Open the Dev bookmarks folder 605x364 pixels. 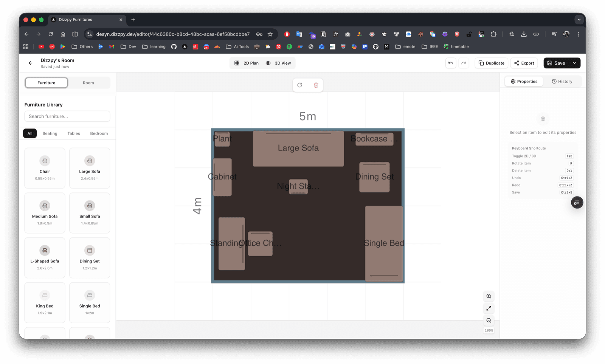coord(128,47)
